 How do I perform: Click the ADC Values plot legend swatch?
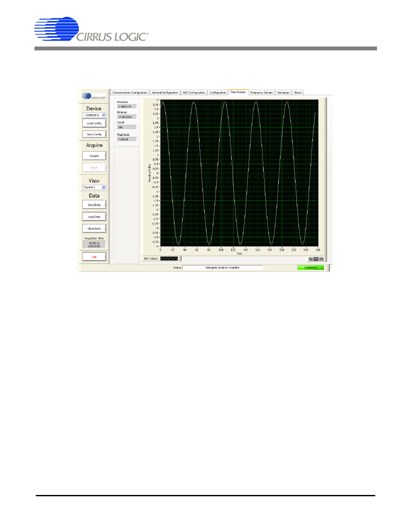(x=169, y=258)
